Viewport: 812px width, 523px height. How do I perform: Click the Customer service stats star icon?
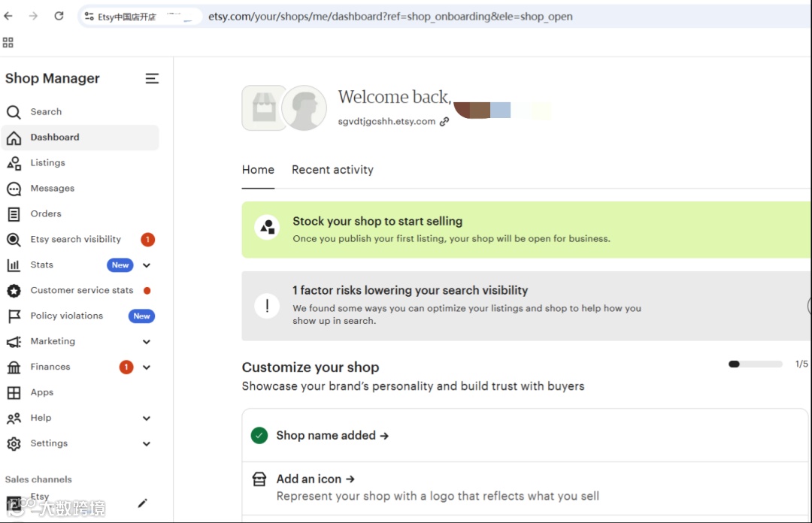point(14,291)
